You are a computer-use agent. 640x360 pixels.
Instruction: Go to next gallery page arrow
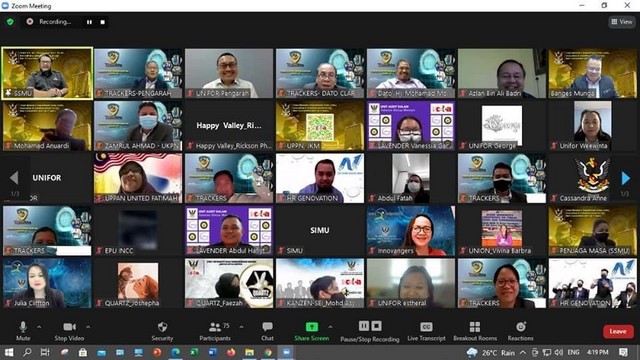coord(625,178)
